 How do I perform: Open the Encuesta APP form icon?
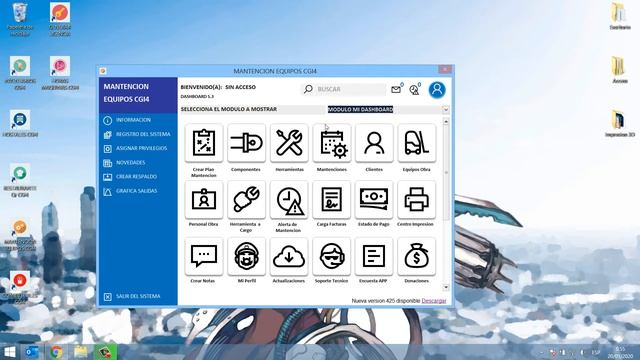click(x=374, y=256)
